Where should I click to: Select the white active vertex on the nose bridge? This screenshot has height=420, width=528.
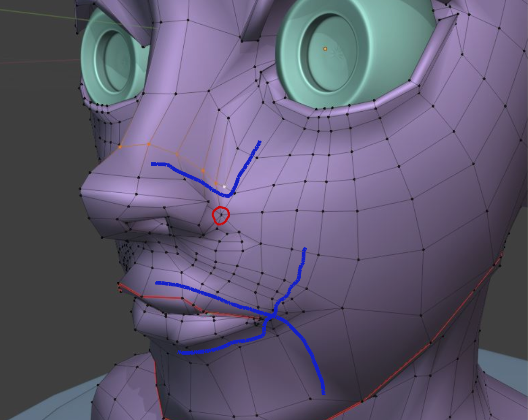coord(224,187)
